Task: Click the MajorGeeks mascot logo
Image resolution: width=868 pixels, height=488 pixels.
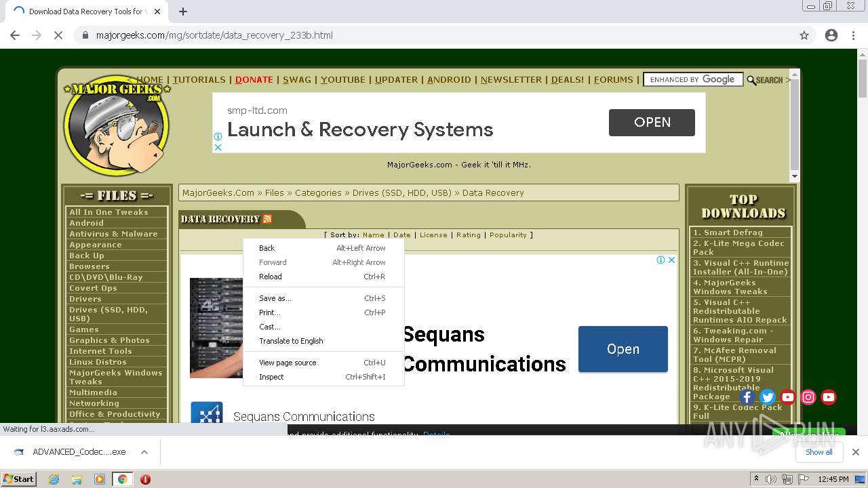Action: pyautogui.click(x=117, y=125)
